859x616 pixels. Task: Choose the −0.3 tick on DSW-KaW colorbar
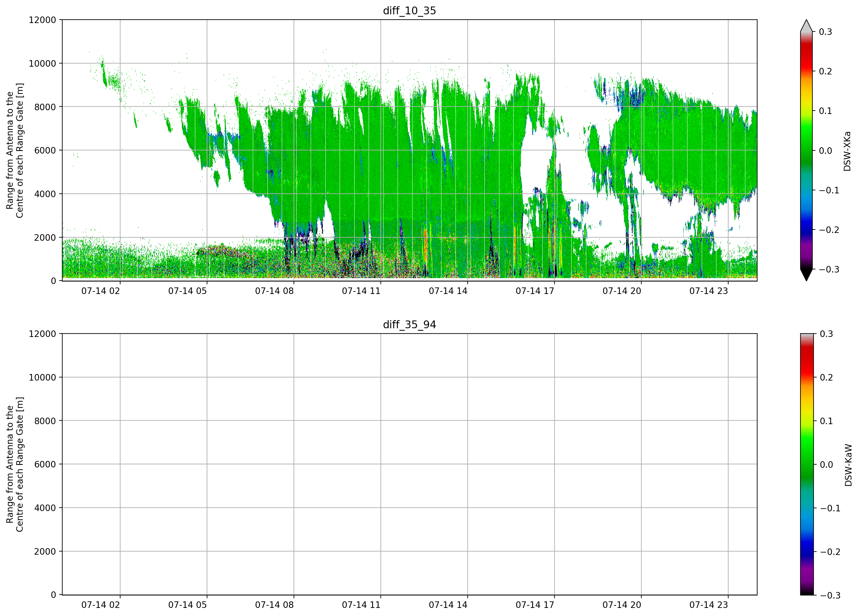click(x=830, y=595)
